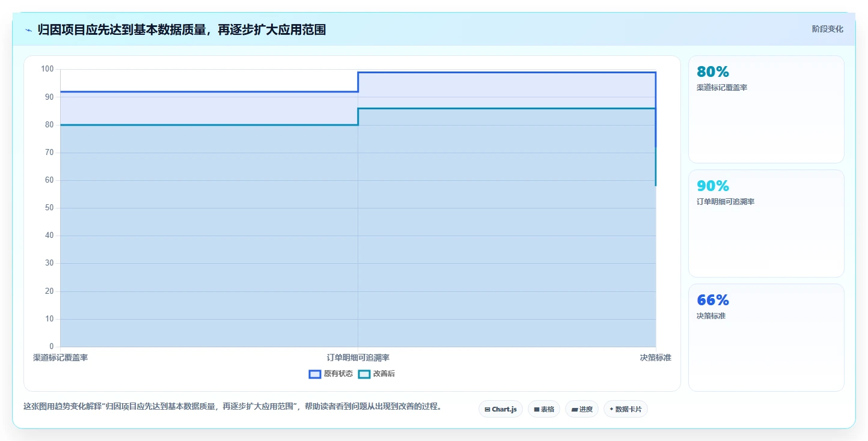Click the caption text below the chart
Viewport: 868px width, 441px height.
[x=232, y=407]
